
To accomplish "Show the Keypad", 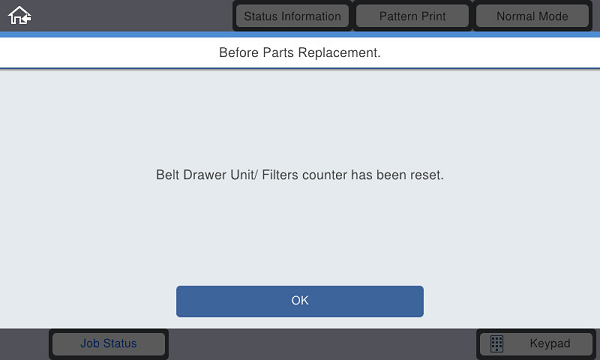I will pyautogui.click(x=536, y=344).
